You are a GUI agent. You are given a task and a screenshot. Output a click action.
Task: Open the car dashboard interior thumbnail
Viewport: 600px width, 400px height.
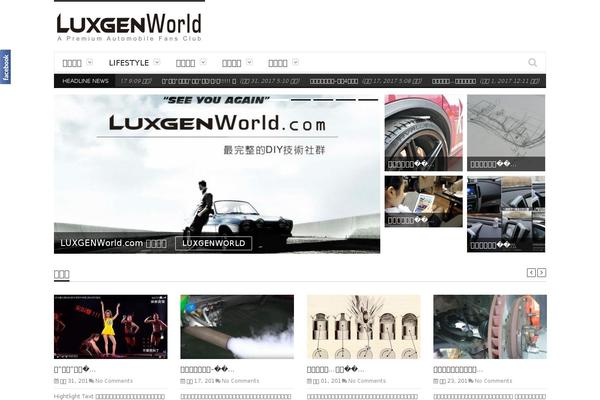[x=506, y=214]
